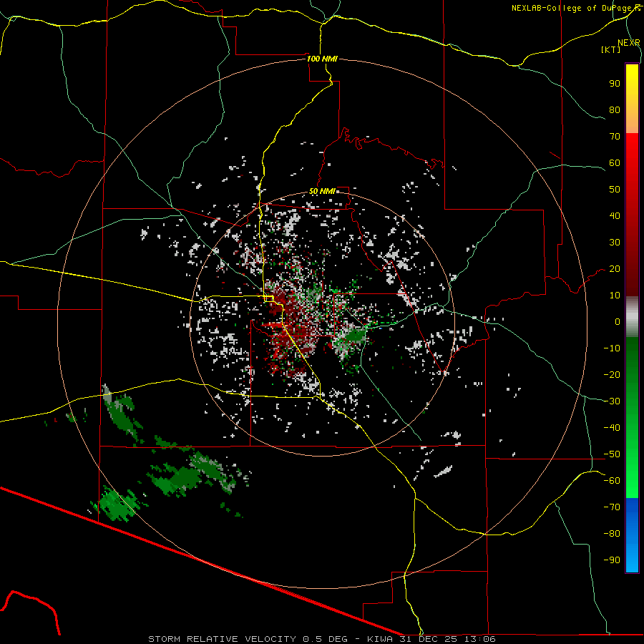
Task: Click the '70' value on velocity scale
Action: (x=615, y=137)
